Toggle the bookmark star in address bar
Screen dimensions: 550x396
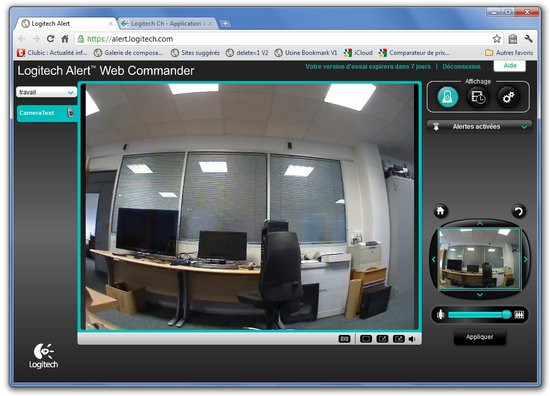pos(496,39)
